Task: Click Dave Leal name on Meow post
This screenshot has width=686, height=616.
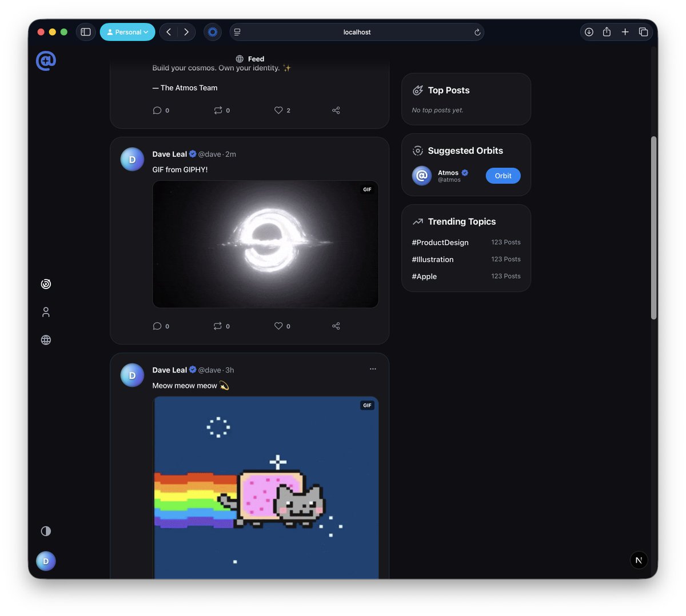Action: tap(170, 370)
